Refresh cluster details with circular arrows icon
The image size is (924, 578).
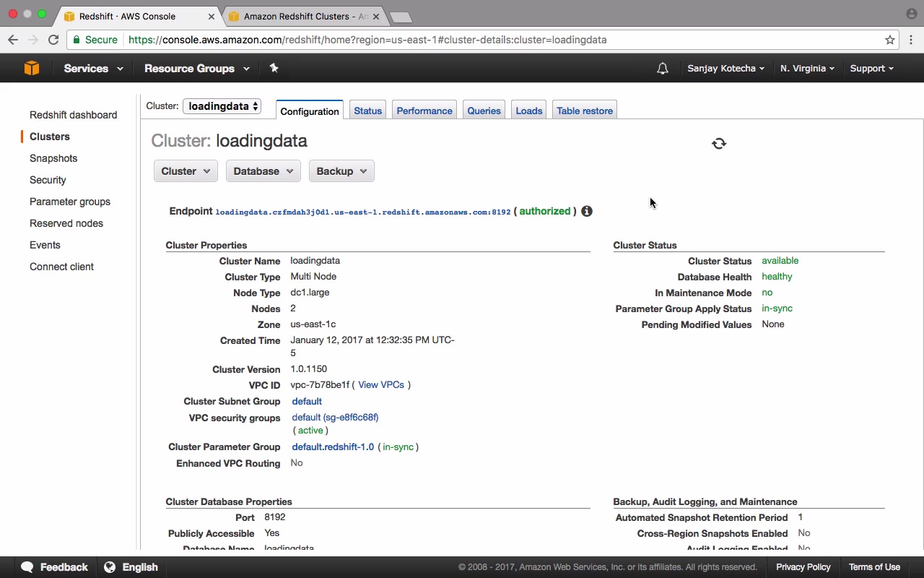click(x=719, y=144)
